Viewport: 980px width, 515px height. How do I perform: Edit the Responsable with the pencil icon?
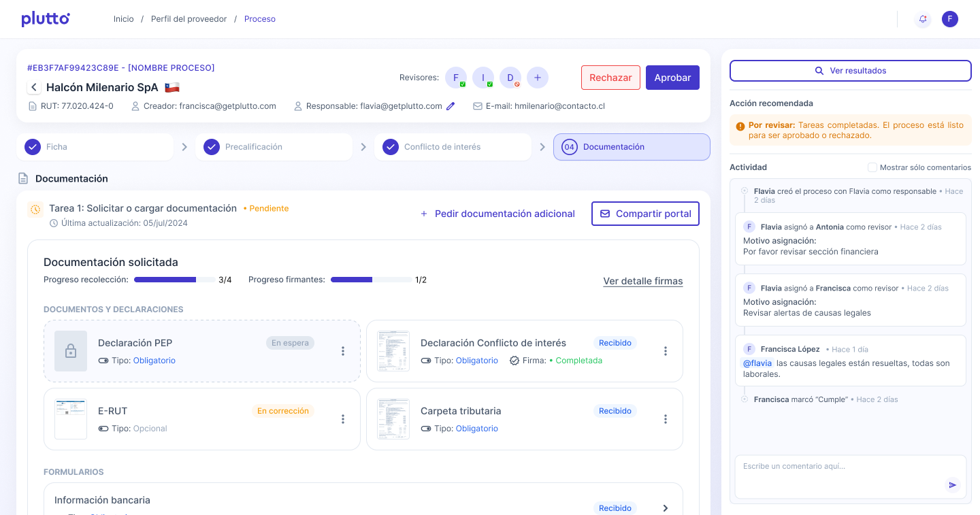[x=451, y=106]
